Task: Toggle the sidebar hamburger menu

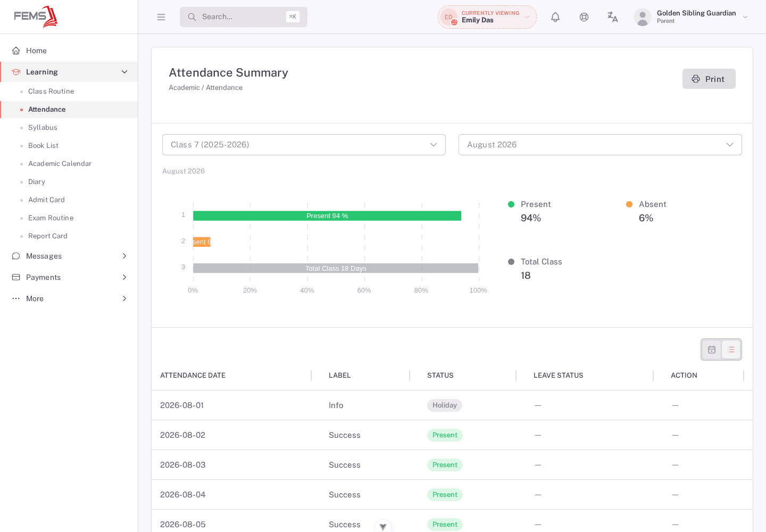Action: (161, 17)
